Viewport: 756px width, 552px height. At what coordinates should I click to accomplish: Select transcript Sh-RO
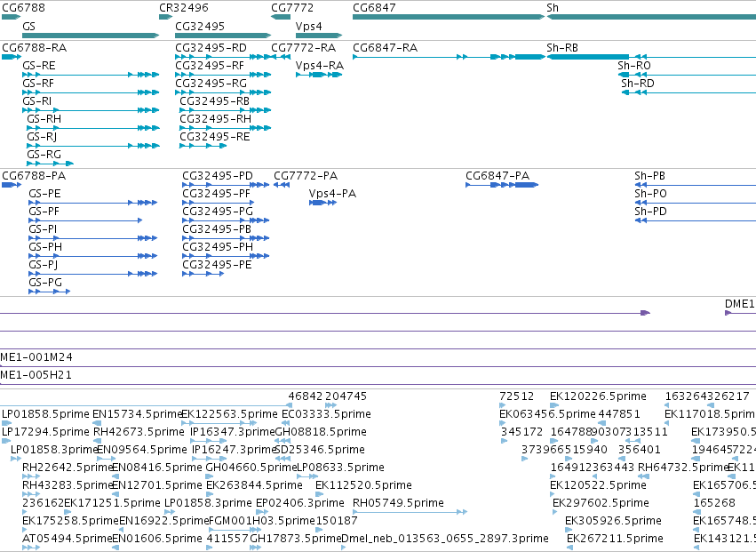pyautogui.click(x=634, y=66)
